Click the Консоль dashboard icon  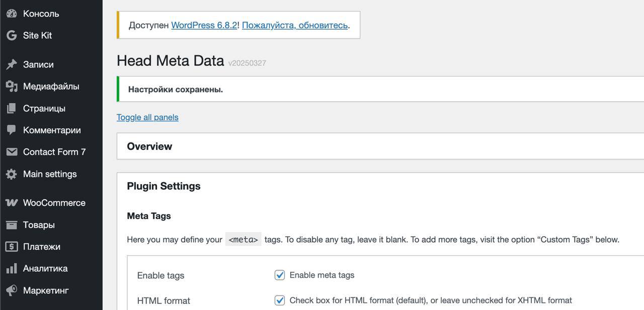pyautogui.click(x=12, y=14)
